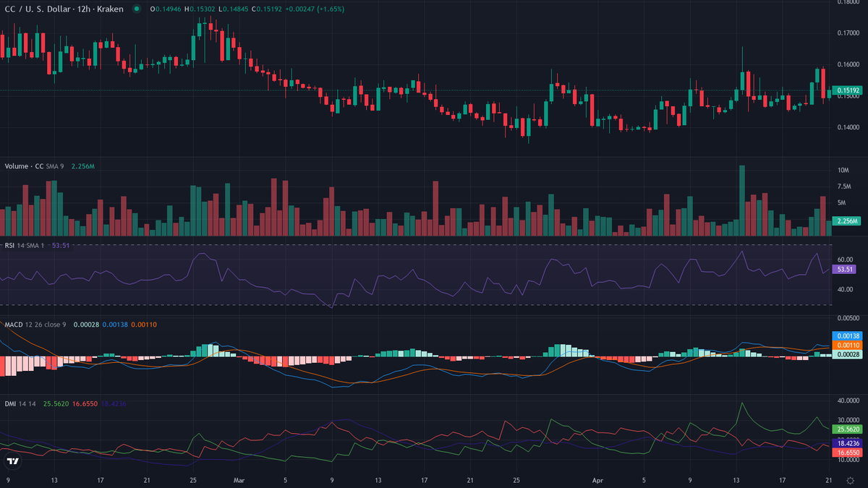Click the 2.256M tag on volume scale

846,221
